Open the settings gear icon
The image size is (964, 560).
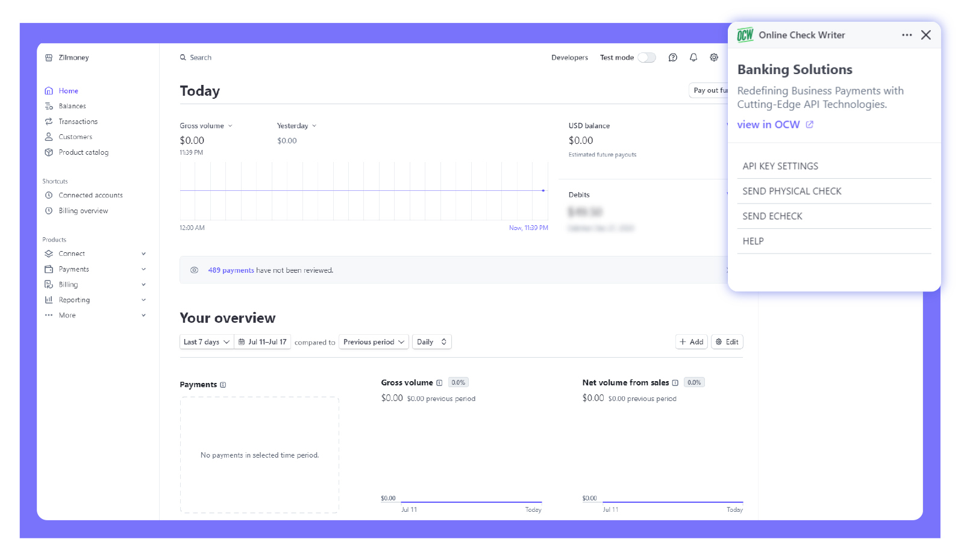coord(714,58)
